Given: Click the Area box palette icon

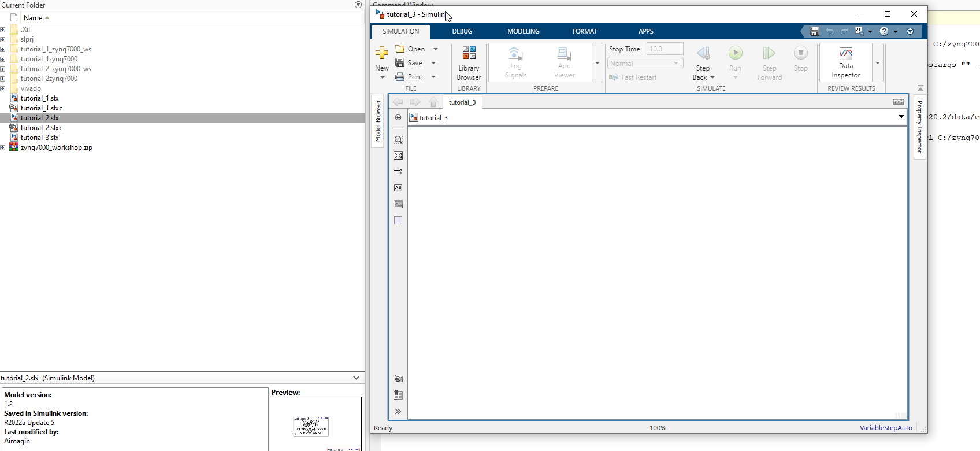Looking at the screenshot, I should 398,220.
